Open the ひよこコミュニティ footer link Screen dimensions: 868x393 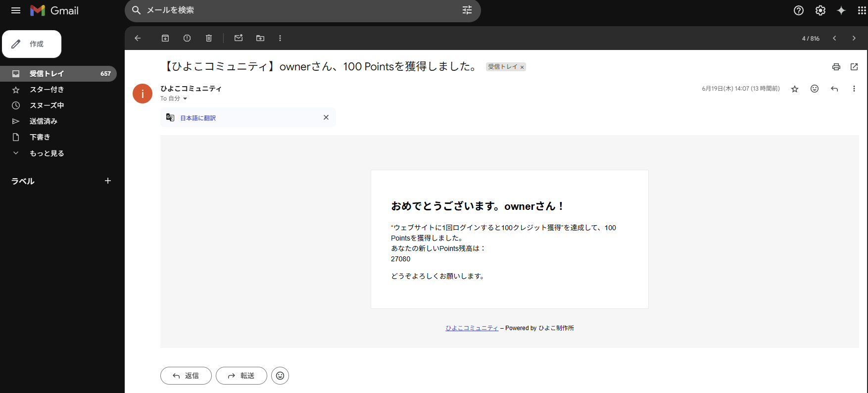click(472, 328)
